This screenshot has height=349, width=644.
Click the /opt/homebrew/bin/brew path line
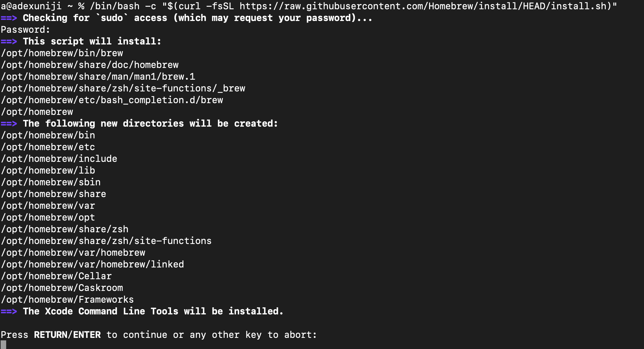(x=62, y=53)
